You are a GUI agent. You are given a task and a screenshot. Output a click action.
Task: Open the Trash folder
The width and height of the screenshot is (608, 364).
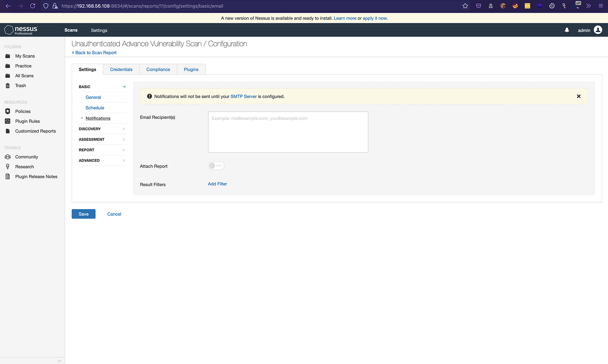pyautogui.click(x=19, y=85)
